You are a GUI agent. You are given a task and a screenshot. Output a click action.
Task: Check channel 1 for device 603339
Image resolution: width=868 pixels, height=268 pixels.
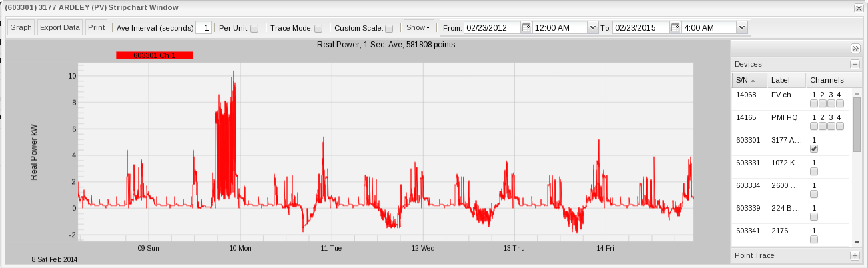tap(814, 217)
